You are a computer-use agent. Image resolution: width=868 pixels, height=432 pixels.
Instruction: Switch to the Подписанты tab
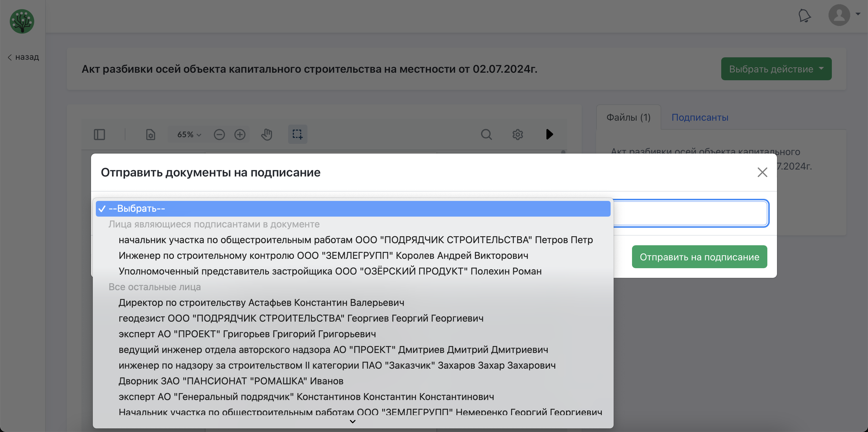[x=700, y=117]
